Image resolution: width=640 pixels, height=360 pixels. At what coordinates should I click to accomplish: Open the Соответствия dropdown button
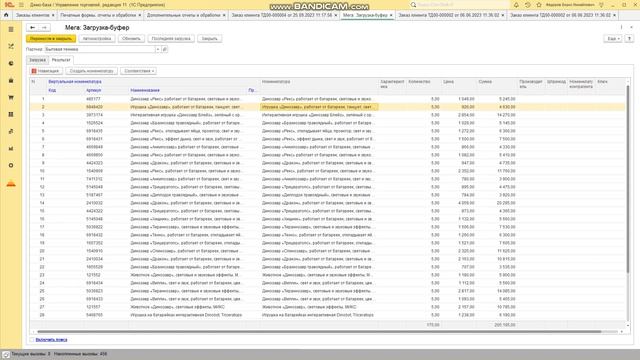pyautogui.click(x=138, y=71)
